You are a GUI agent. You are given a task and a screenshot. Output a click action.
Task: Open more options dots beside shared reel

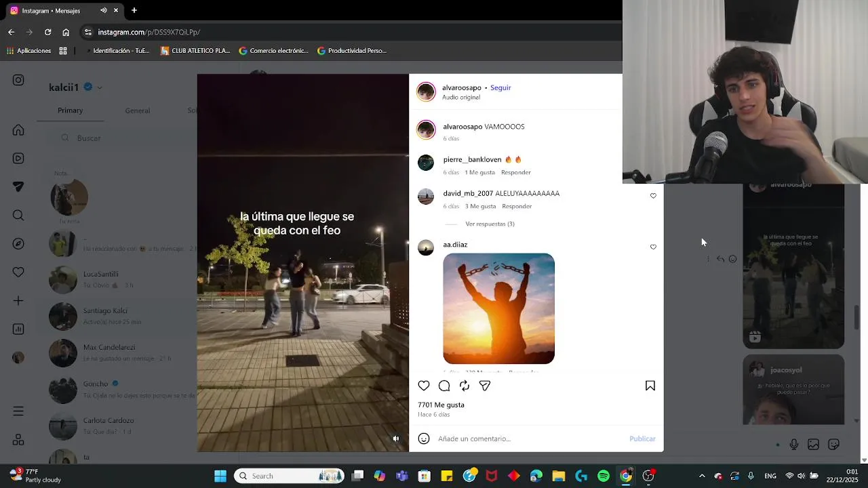[x=708, y=259]
